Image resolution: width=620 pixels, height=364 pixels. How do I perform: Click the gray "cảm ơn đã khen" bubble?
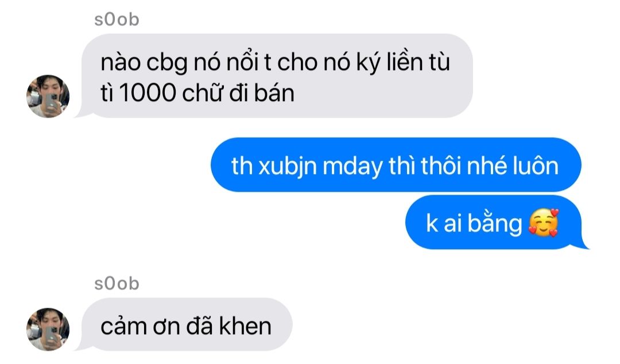click(185, 324)
